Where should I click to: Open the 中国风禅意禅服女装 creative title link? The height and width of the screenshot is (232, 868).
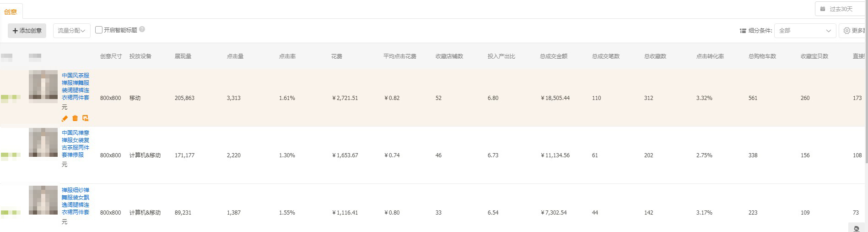pos(75,144)
